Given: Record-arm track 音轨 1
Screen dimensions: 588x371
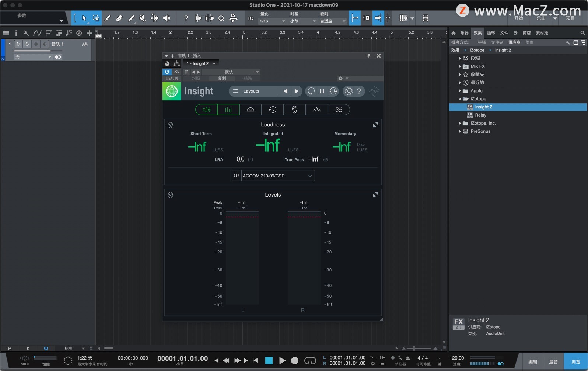Looking at the screenshot, I should tap(36, 44).
